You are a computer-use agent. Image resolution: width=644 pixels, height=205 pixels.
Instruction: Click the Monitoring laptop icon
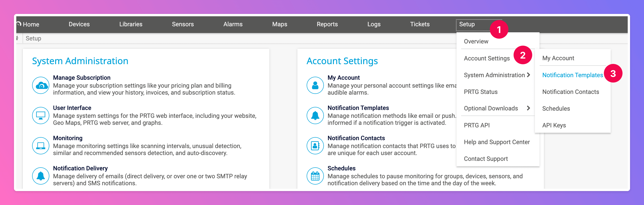[x=40, y=145]
